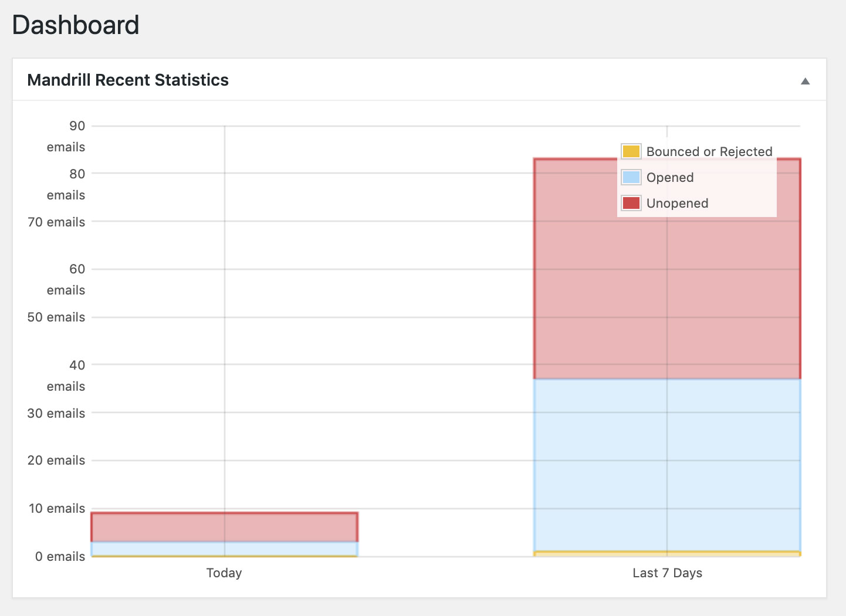This screenshot has width=846, height=616.
Task: Click the light blue Opened legend swatch
Action: [x=631, y=177]
